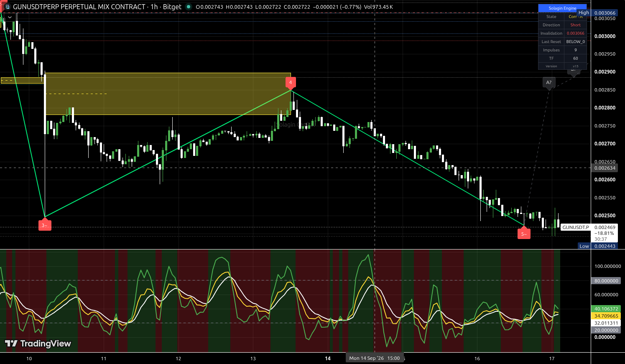Click the 0.002634 crosshair price label
The height and width of the screenshot is (364, 625).
point(605,168)
